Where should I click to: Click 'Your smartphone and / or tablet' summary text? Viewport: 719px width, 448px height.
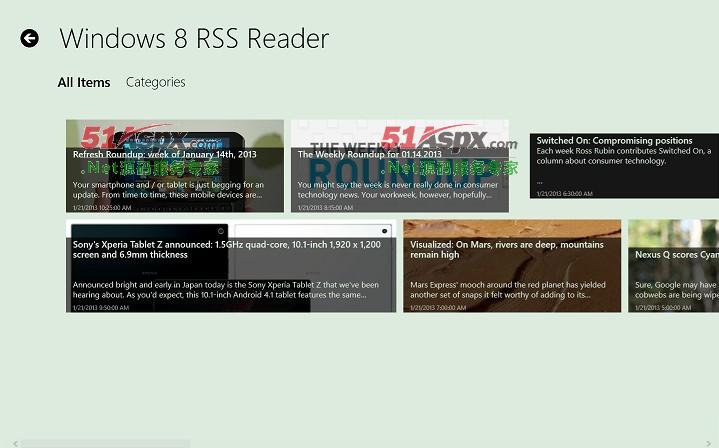click(168, 190)
